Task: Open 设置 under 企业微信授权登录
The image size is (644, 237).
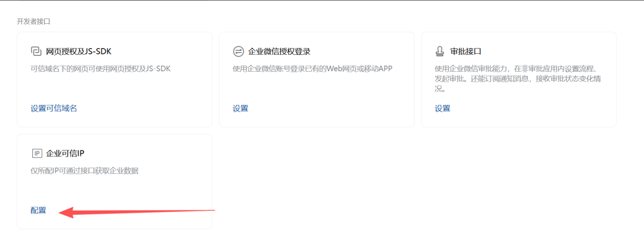Action: point(241,109)
